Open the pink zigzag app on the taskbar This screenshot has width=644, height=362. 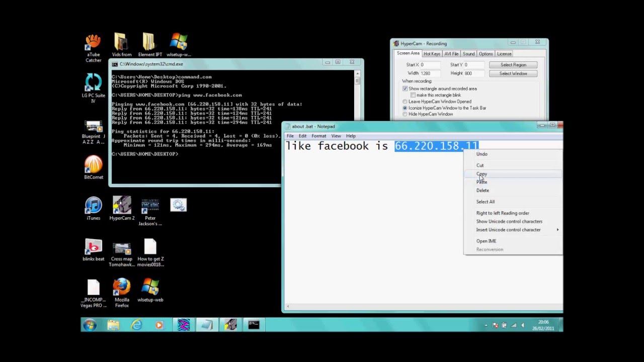[184, 325]
